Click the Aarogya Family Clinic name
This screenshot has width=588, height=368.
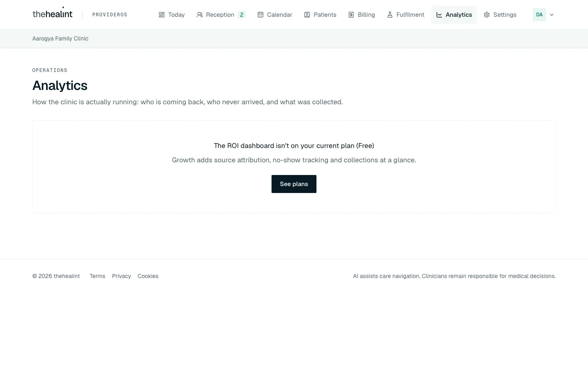point(60,38)
